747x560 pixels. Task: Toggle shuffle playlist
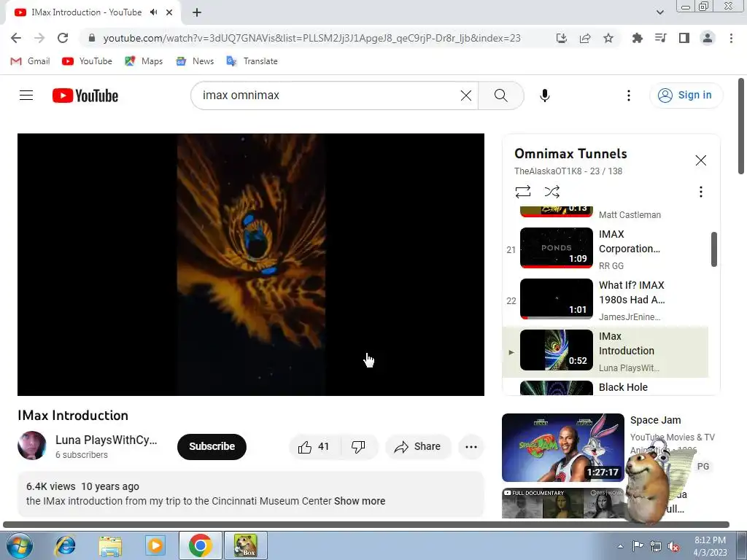pos(551,192)
